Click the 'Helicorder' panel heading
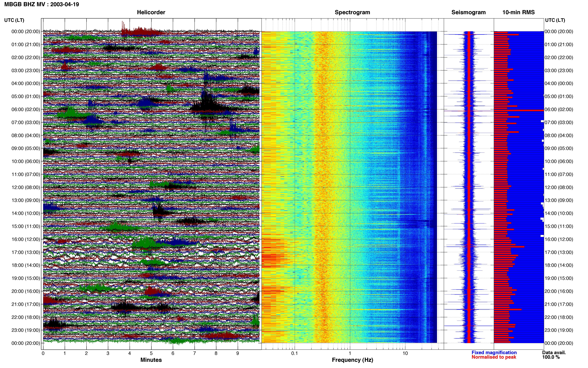The height and width of the screenshot is (368, 588). tap(151, 12)
